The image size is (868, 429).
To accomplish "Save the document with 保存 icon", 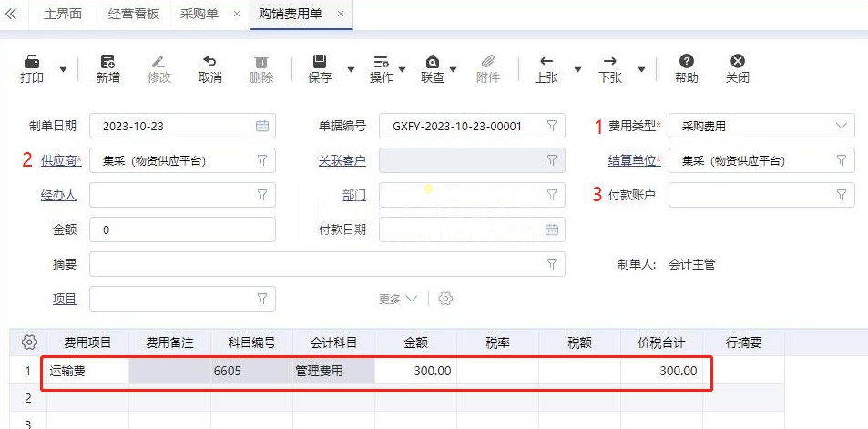I will click(320, 62).
